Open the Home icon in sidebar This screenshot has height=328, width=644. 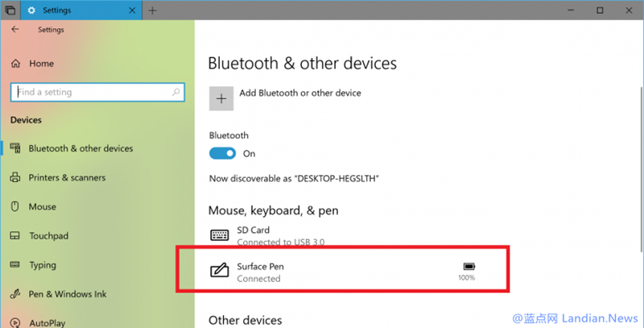(15, 64)
